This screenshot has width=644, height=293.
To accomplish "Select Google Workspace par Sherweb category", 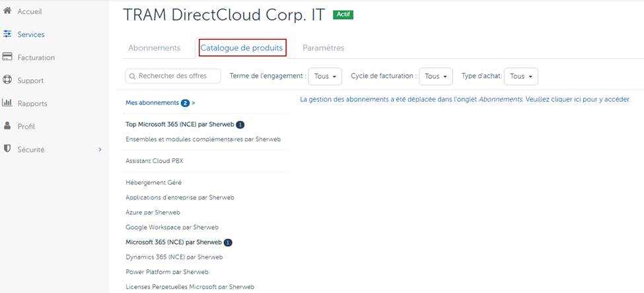I will 172,227.
